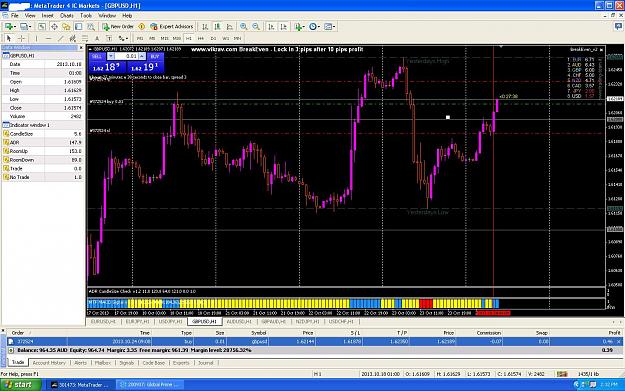Screen dimensions: 625x391
Task: Close the open order via row X
Action: click(x=619, y=342)
